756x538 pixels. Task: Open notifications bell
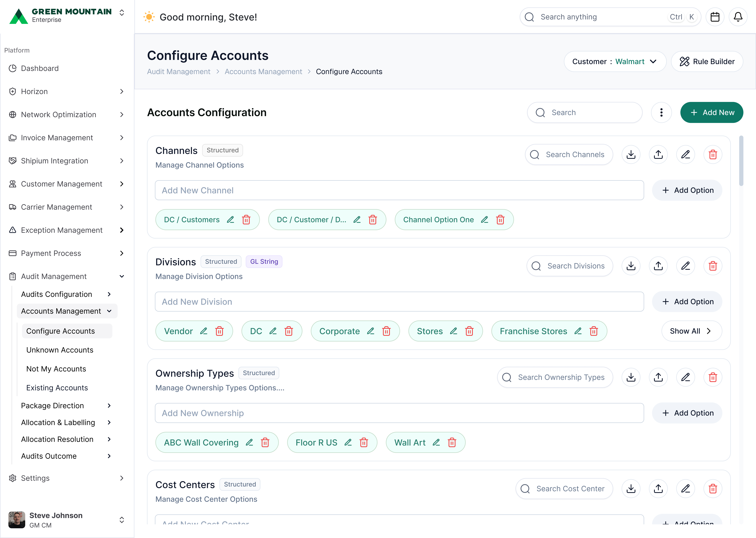[738, 17]
